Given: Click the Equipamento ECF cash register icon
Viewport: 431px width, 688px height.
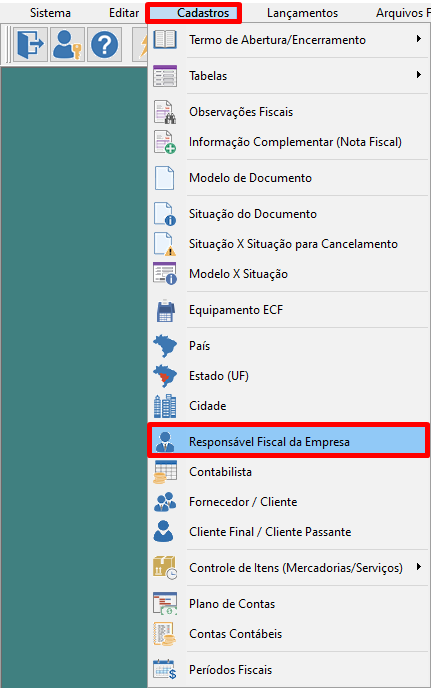Looking at the screenshot, I should click(165, 310).
